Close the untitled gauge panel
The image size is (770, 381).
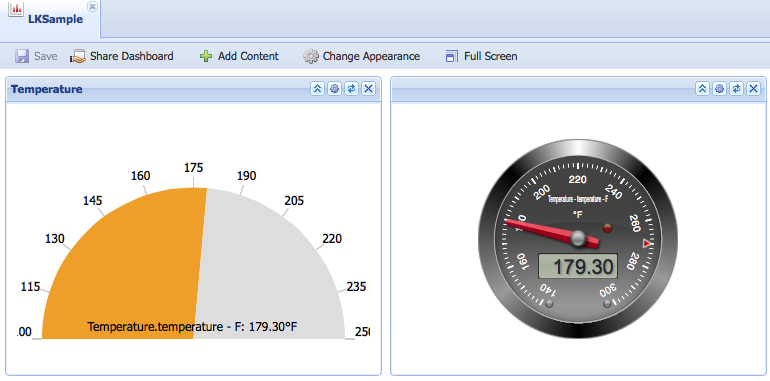point(753,89)
